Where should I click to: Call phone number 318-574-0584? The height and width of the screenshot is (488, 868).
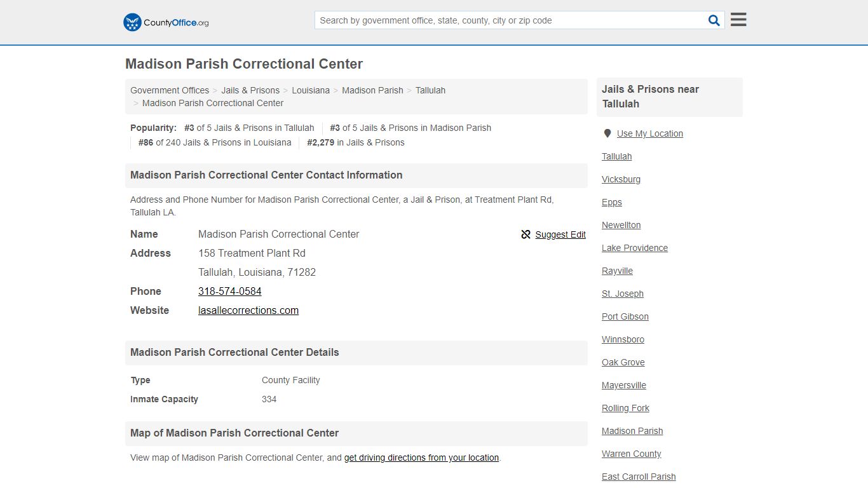click(230, 291)
